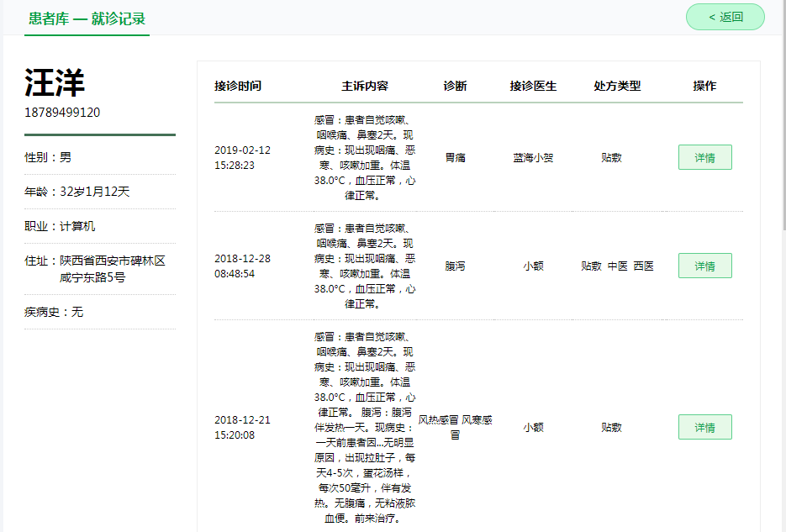The image size is (786, 532).
Task: Open 详情 for the 2018-12-28 visit
Action: tap(704, 266)
